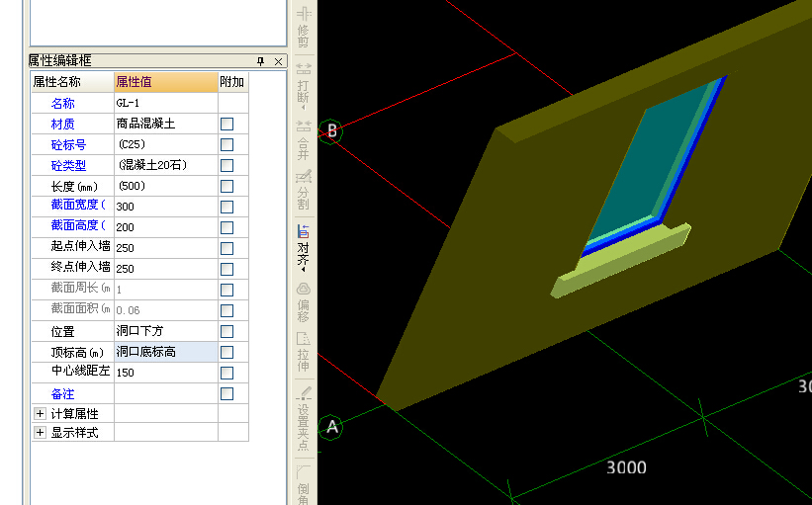Pin the 属性编辑框 panel
812x505 pixels.
pos(260,61)
